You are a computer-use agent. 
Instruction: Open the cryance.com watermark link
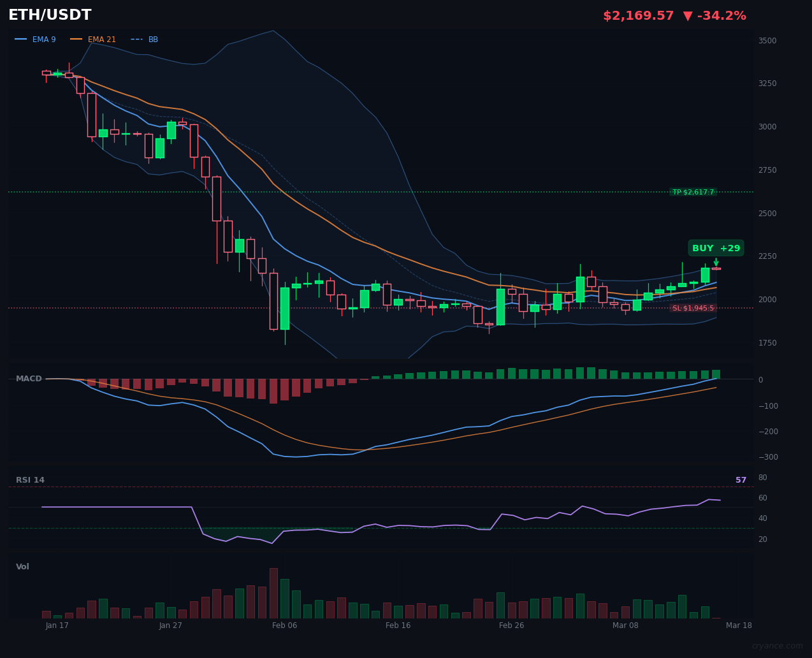click(777, 645)
